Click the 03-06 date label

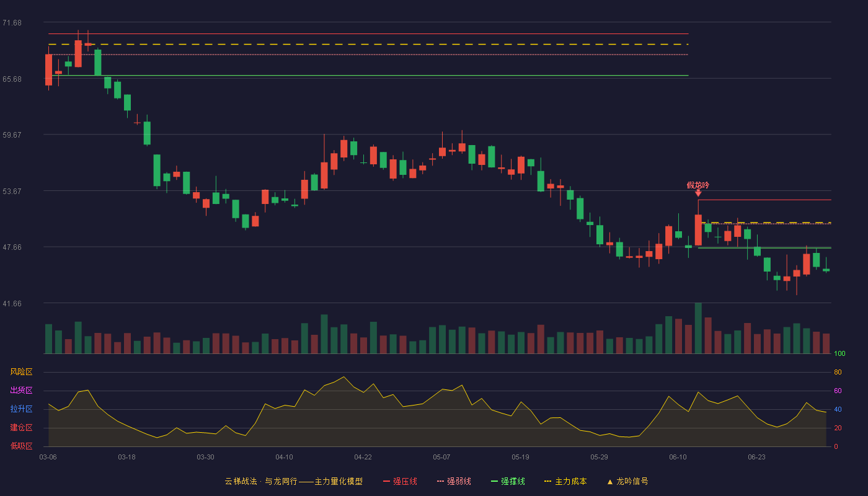point(48,457)
